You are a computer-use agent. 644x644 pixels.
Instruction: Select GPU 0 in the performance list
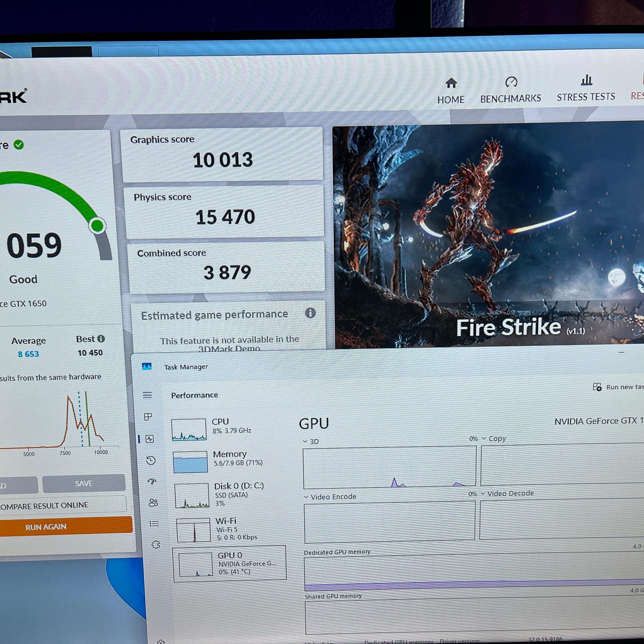pos(230,564)
